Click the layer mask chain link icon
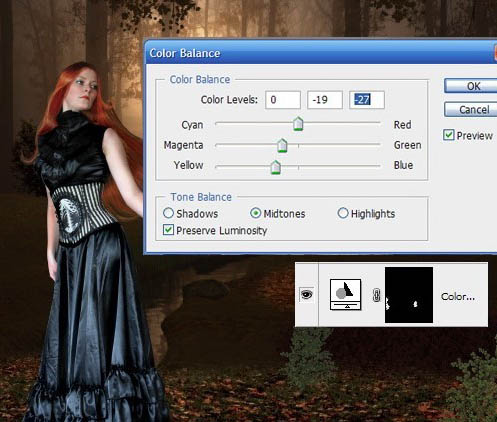Image resolution: width=497 pixels, height=422 pixels. [x=376, y=295]
